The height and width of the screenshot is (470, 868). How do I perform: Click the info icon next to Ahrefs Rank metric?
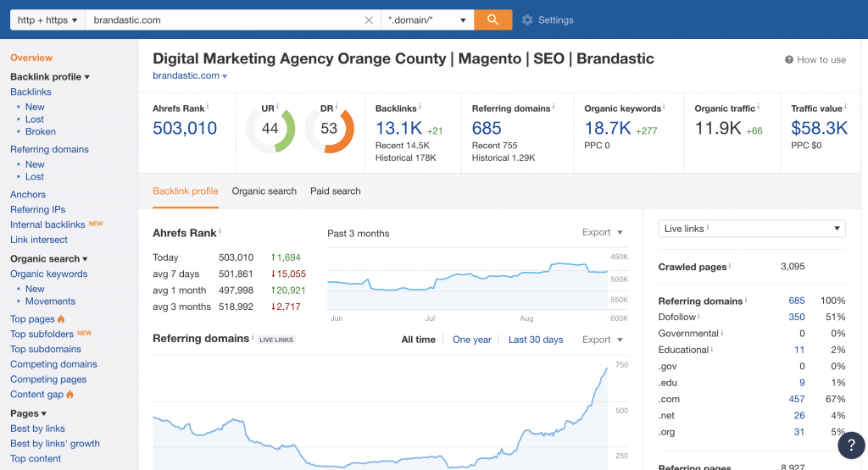pos(208,107)
